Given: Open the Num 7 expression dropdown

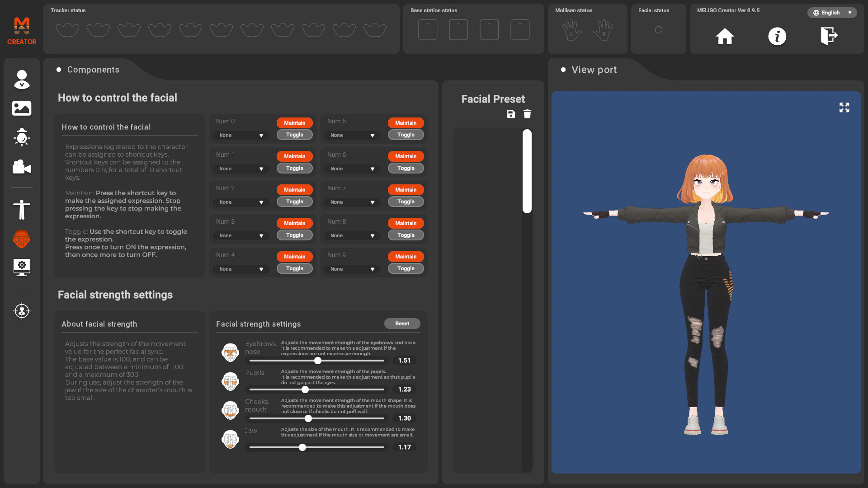Looking at the screenshot, I should coord(352,202).
